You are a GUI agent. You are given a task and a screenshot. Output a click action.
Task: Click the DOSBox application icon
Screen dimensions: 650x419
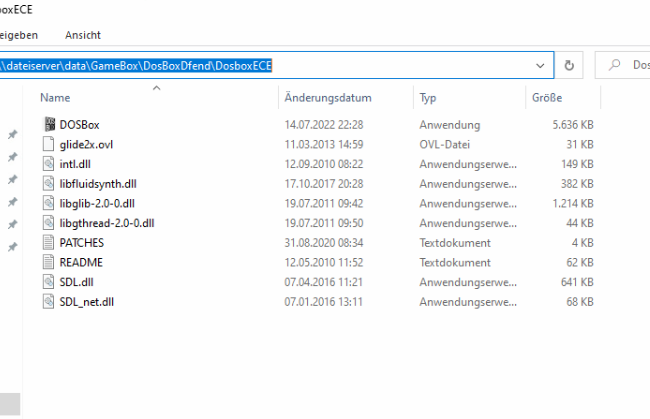click(52, 124)
